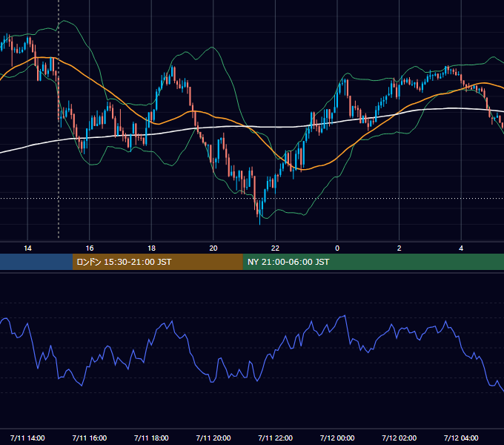Click the 20 hour label on price chart axis

pos(213,248)
